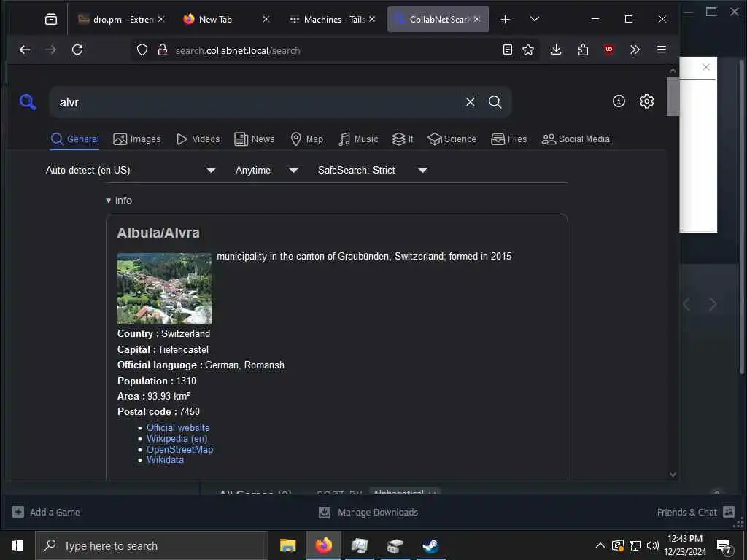Switch to Videos category
The image size is (747, 560).
click(x=198, y=139)
